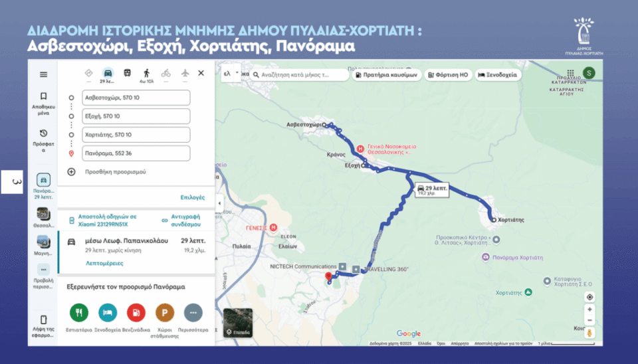The width and height of the screenshot is (638, 364).
Task: Click the Περισσότερα more categories icon
Action: pyautogui.click(x=193, y=313)
